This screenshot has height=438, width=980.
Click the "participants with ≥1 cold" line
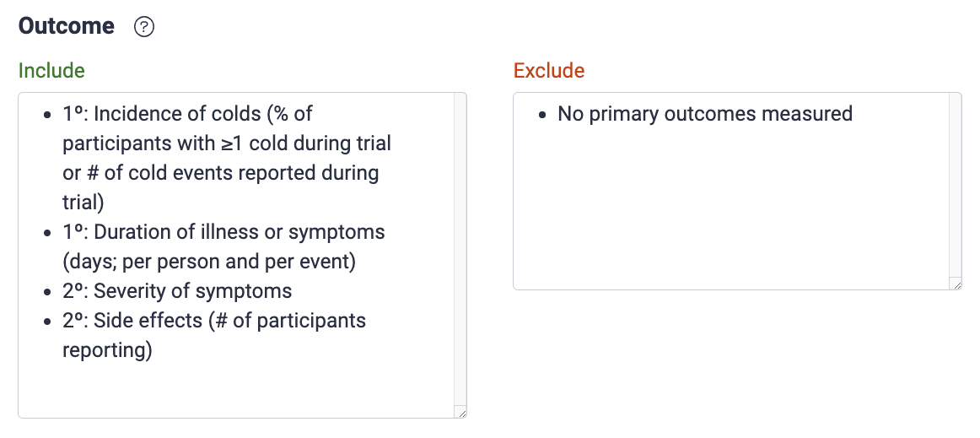click(226, 143)
